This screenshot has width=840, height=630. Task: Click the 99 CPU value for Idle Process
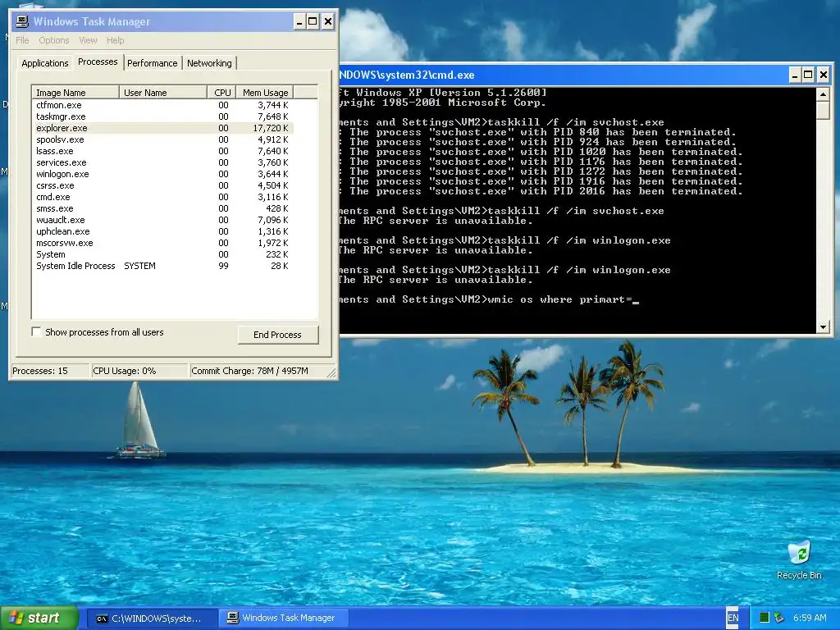pyautogui.click(x=223, y=267)
